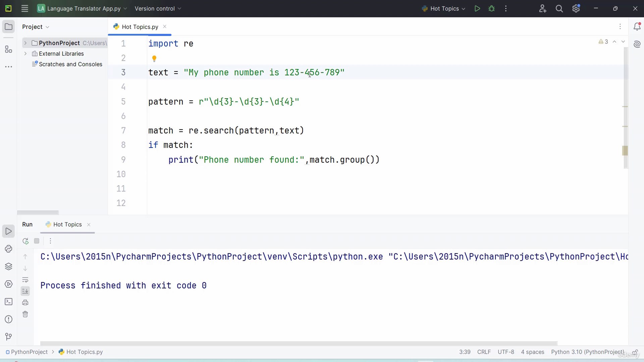Click Hot Topics.py breadcrumb in status bar
Image resolution: width=644 pixels, height=362 pixels.
pyautogui.click(x=81, y=352)
